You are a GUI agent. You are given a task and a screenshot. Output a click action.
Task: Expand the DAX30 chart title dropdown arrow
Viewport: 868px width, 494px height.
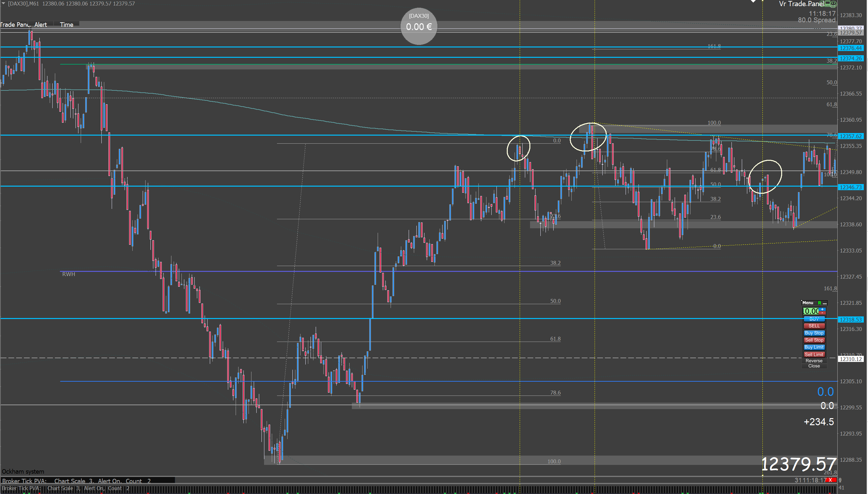point(4,4)
